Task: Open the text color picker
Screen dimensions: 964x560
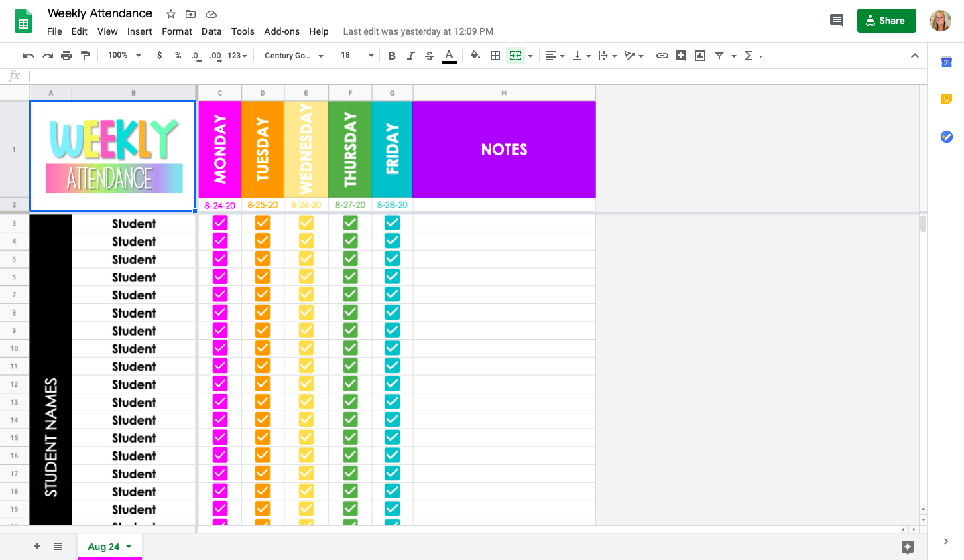Action: point(449,56)
